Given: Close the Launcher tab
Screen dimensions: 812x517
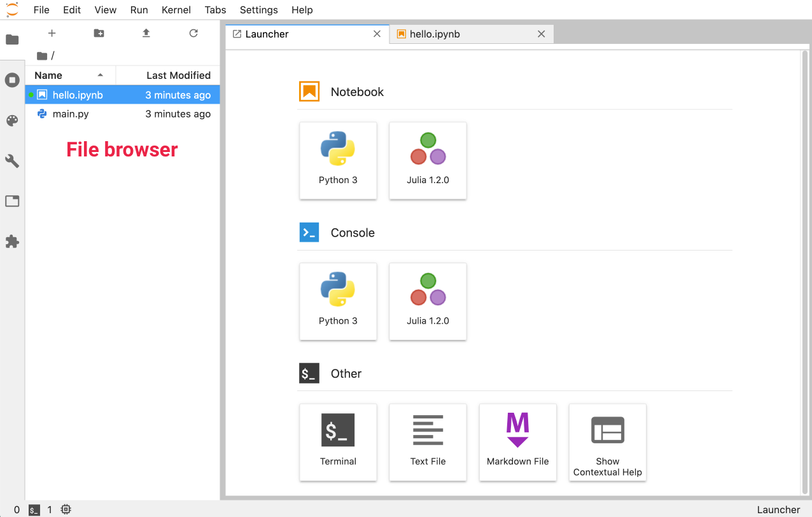Looking at the screenshot, I should click(377, 34).
